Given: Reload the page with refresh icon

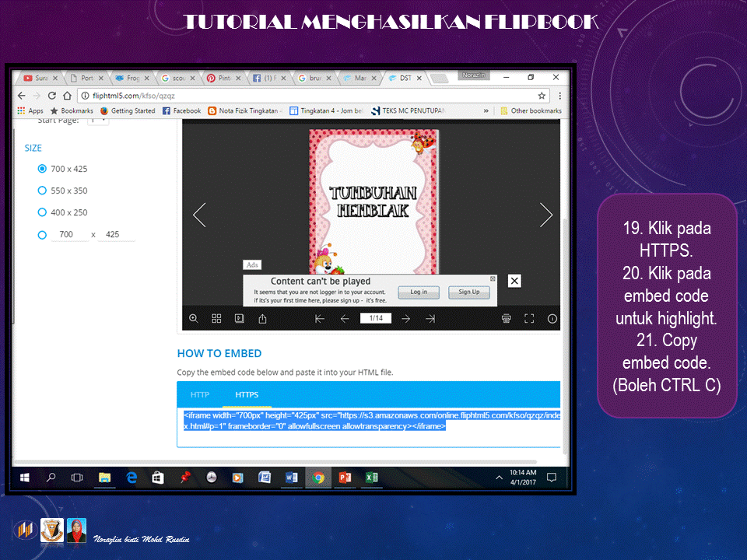Looking at the screenshot, I should [x=52, y=96].
